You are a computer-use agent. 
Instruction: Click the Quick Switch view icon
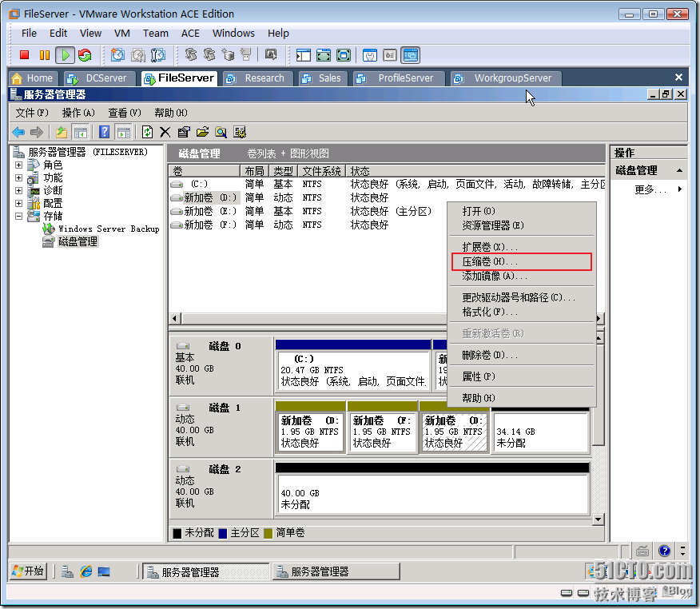click(x=344, y=55)
